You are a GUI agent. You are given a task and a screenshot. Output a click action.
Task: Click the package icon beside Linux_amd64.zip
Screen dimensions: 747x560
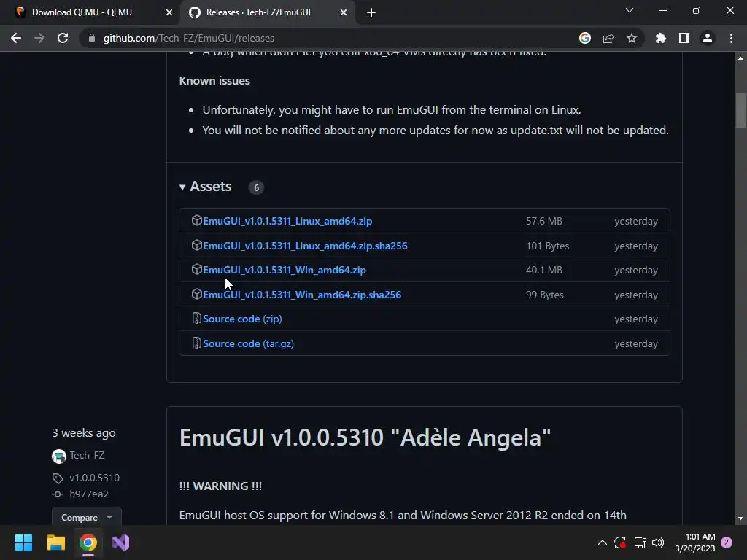coord(197,220)
